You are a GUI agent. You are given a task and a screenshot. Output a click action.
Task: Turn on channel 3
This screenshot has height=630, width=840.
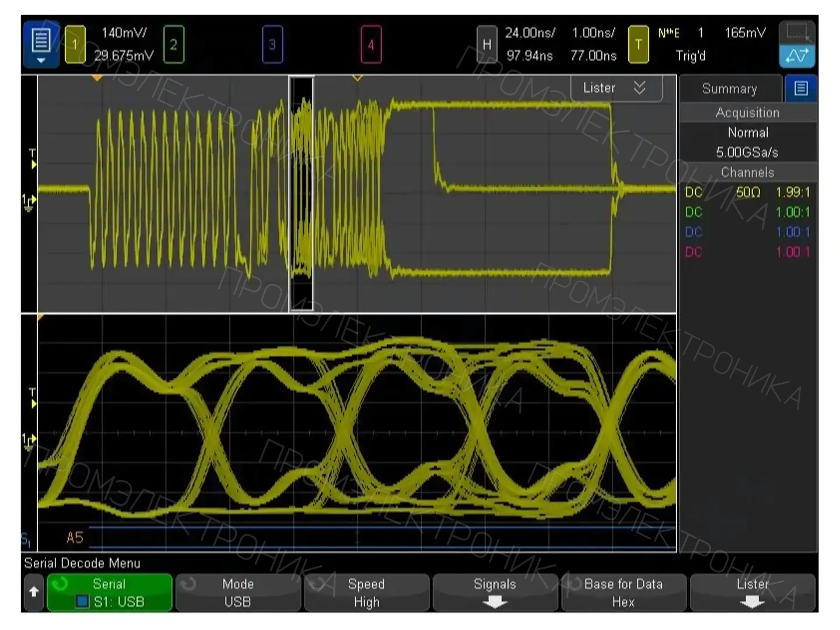click(272, 44)
